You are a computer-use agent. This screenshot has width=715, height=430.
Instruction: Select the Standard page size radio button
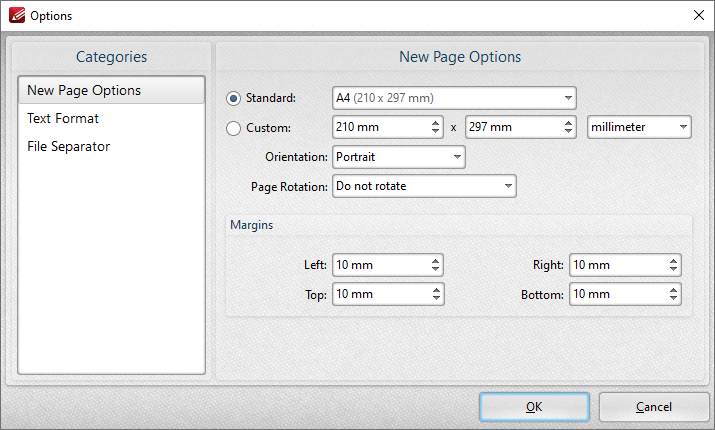pyautogui.click(x=233, y=98)
